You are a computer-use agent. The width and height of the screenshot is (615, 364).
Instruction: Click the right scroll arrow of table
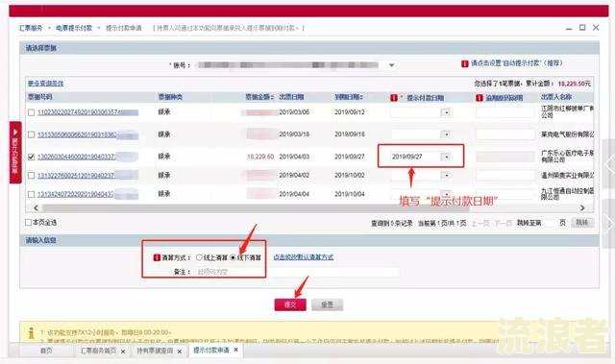582,207
